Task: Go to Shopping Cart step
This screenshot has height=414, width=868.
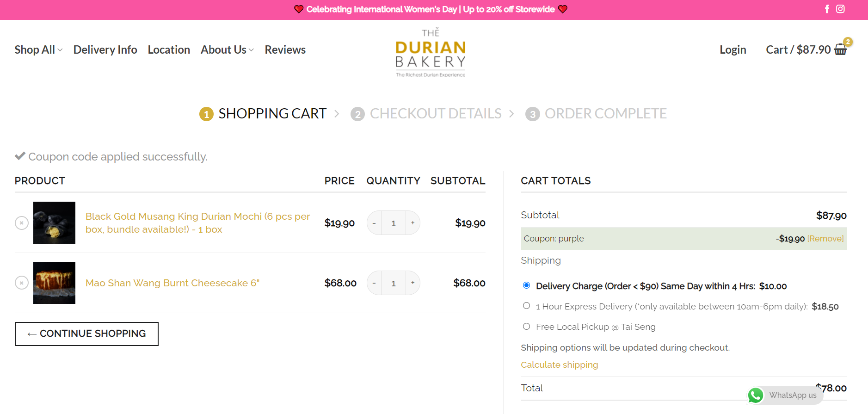Action: coord(263,113)
